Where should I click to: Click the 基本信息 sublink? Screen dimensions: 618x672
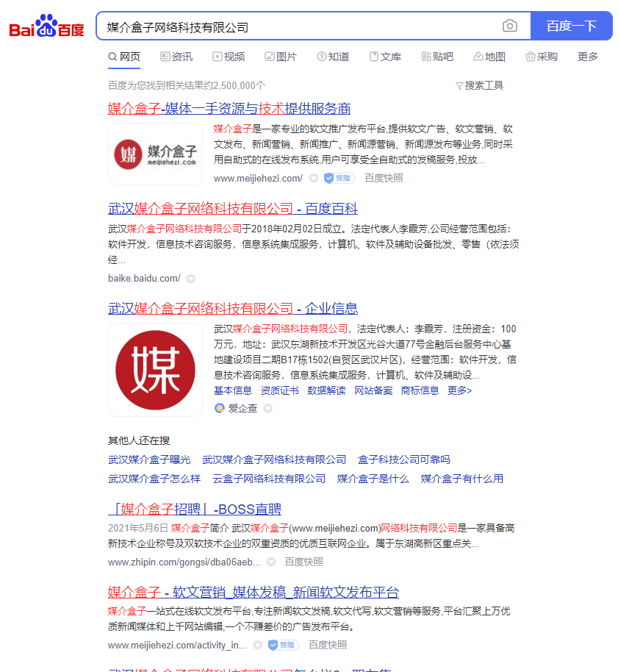[233, 390]
